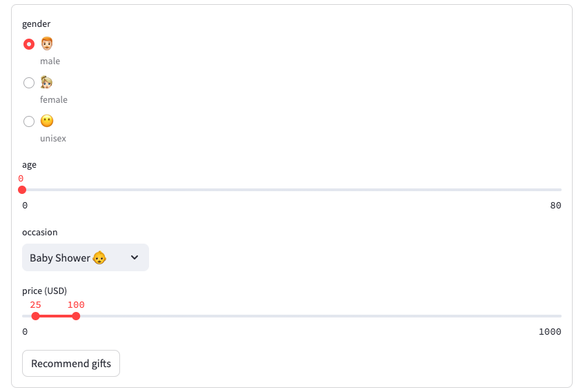Click the 'male' label text
The height and width of the screenshot is (392, 583).
point(50,61)
